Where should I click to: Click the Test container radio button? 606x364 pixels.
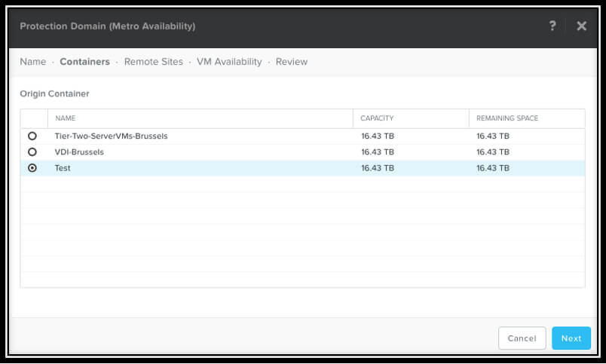[x=32, y=168]
